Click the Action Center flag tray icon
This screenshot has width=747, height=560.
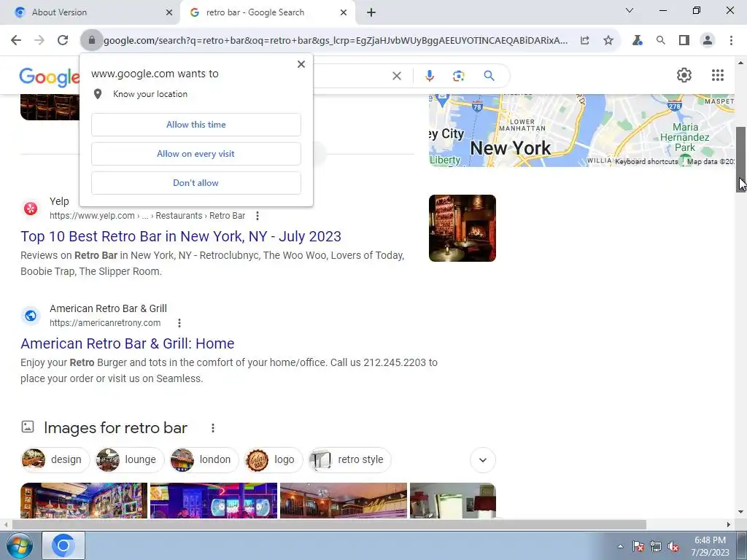[x=638, y=546]
